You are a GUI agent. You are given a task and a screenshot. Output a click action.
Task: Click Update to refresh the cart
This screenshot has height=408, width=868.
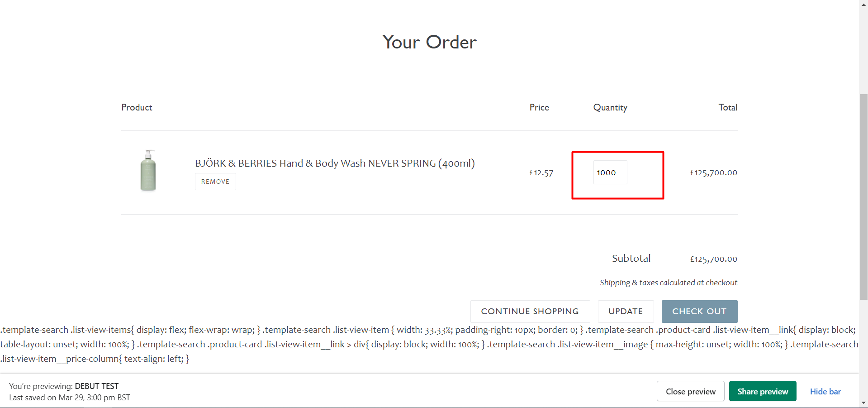click(x=626, y=312)
